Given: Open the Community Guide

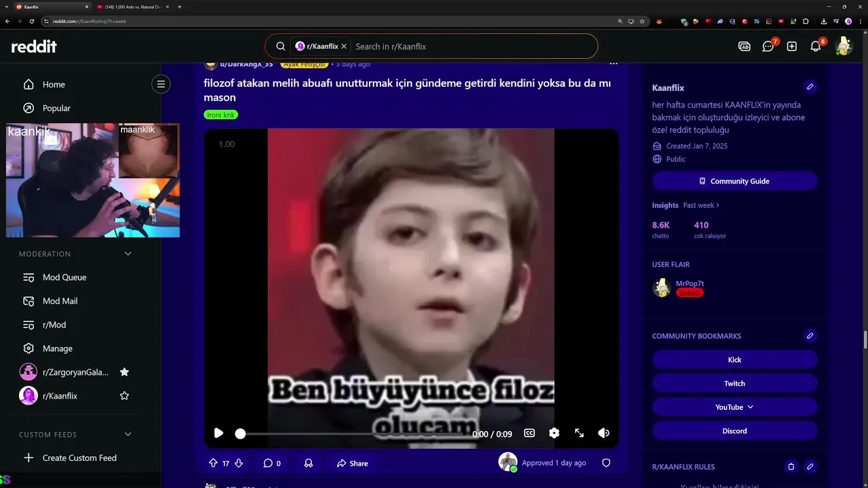Looking at the screenshot, I should [x=734, y=181].
